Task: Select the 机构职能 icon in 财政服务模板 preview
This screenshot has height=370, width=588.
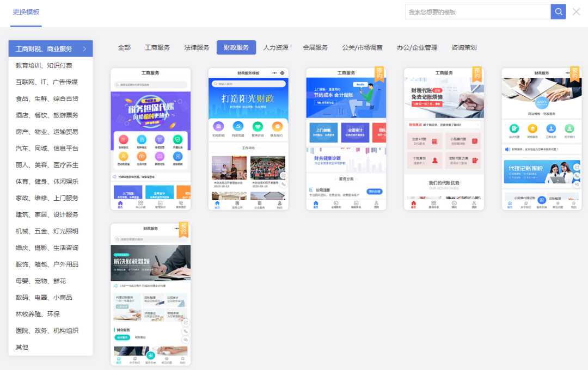Action: point(218,127)
